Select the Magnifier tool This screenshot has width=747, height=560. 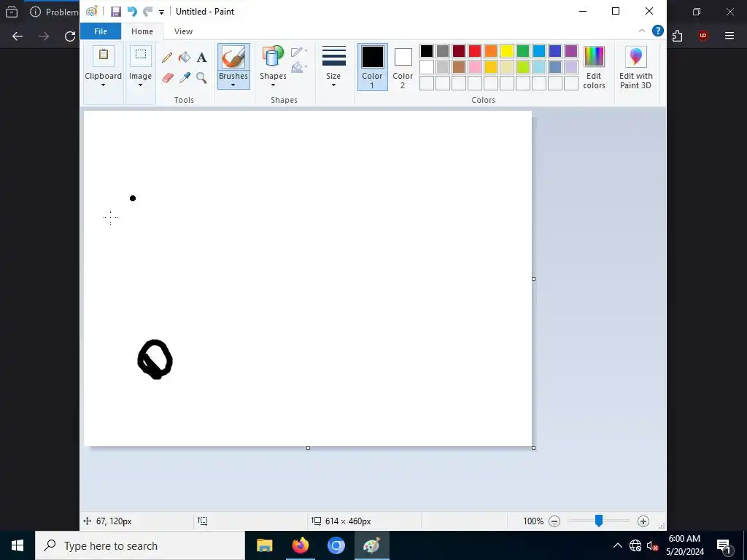[x=201, y=77]
